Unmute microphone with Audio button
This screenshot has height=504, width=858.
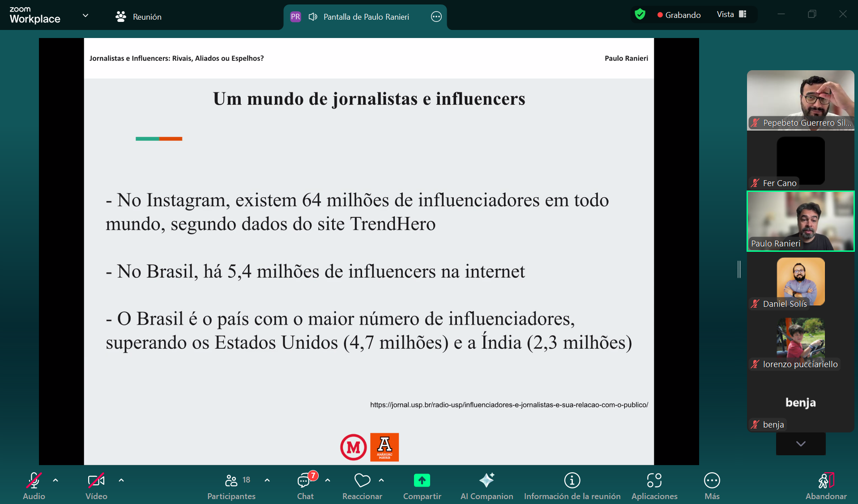[34, 486]
